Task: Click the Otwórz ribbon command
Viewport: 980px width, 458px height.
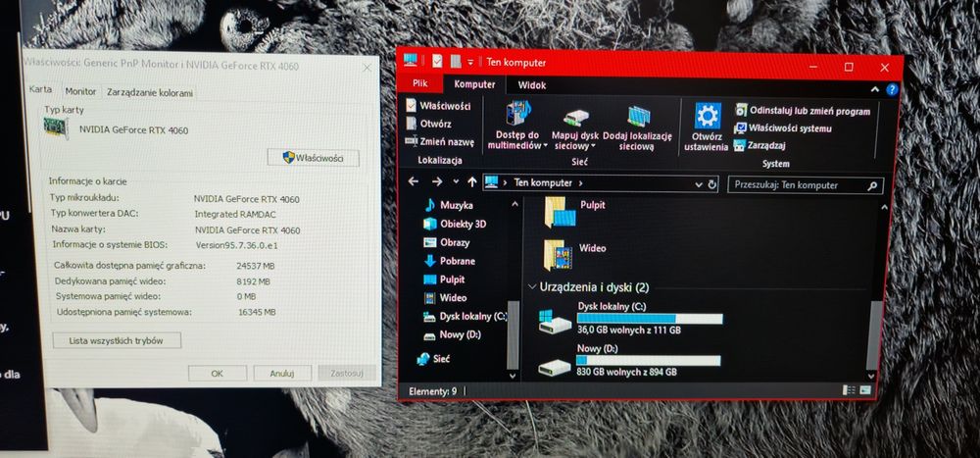Action: pos(429,124)
